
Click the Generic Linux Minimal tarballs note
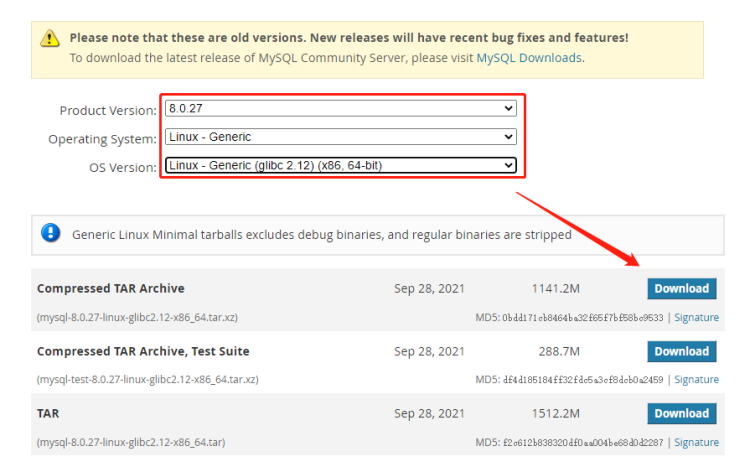322,234
